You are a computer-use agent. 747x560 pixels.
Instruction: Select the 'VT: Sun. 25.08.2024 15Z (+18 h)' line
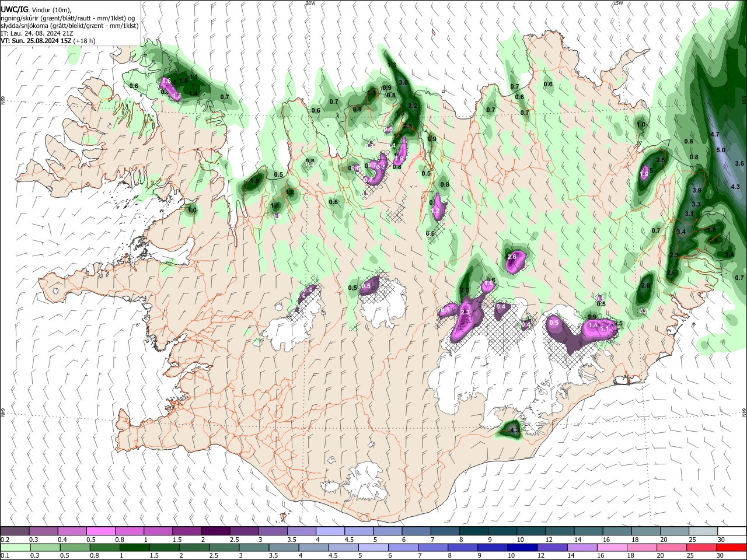pyautogui.click(x=48, y=41)
